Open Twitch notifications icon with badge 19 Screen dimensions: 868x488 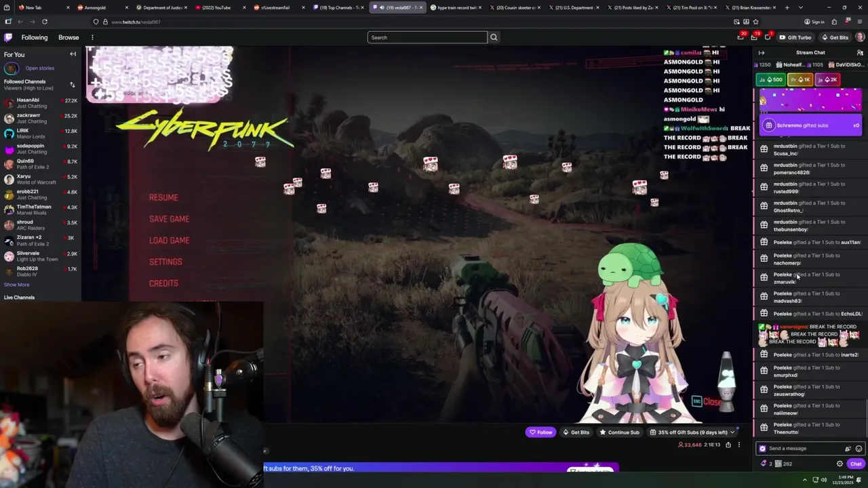point(754,37)
